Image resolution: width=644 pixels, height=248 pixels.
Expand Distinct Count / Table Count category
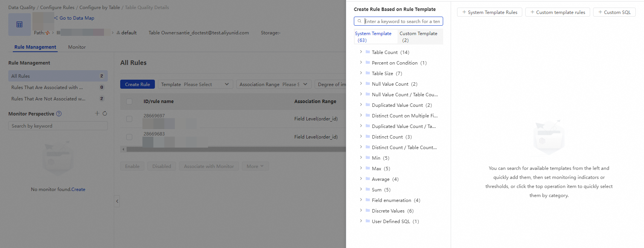(x=361, y=147)
